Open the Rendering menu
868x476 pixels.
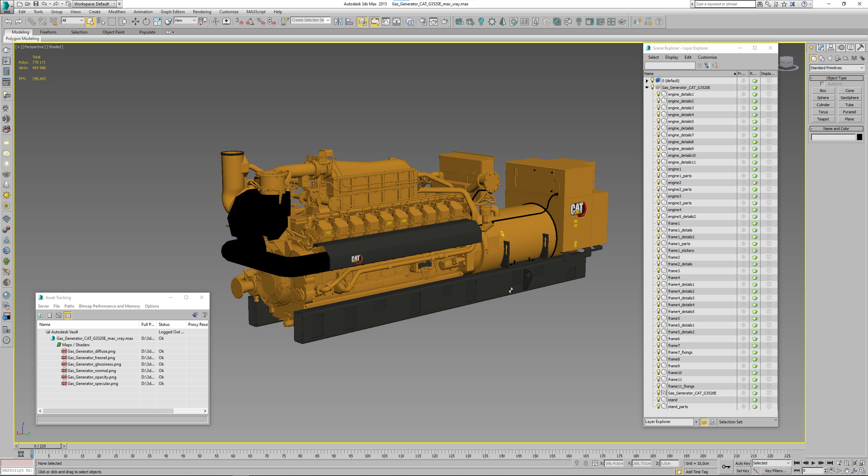click(x=202, y=12)
